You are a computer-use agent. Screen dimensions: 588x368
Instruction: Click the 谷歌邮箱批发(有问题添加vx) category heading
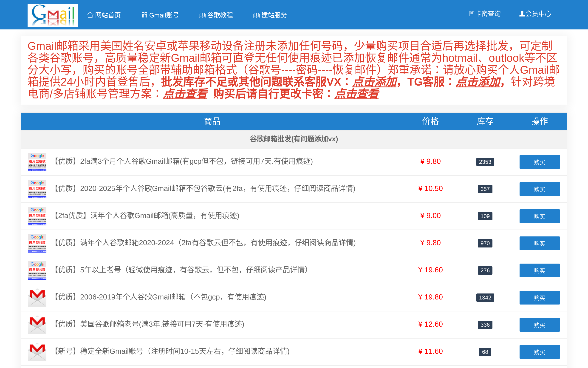294,139
